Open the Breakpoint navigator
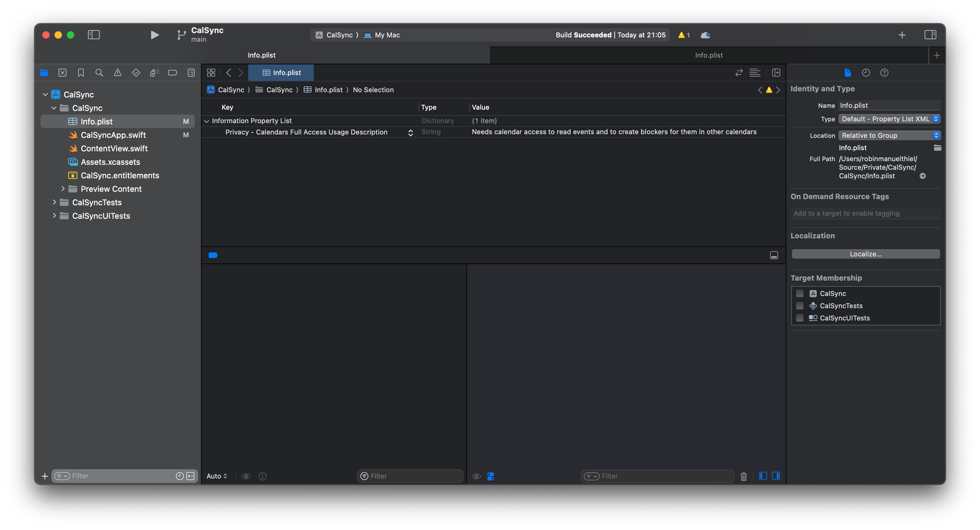Viewport: 980px width, 530px height. click(172, 72)
